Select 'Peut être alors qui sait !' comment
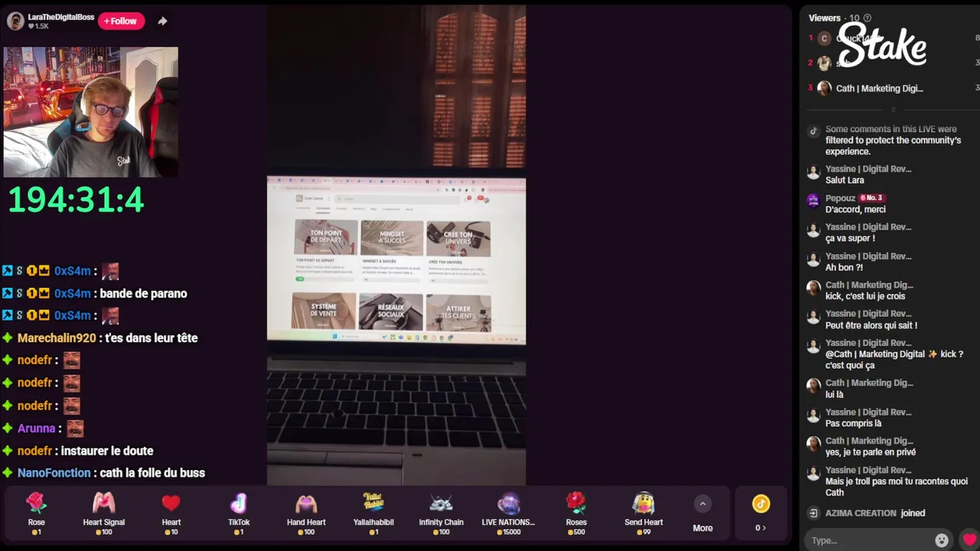 [x=871, y=325]
